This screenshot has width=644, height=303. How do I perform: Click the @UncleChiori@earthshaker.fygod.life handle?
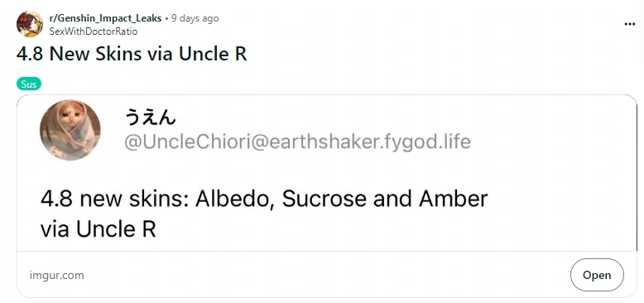coord(297,142)
